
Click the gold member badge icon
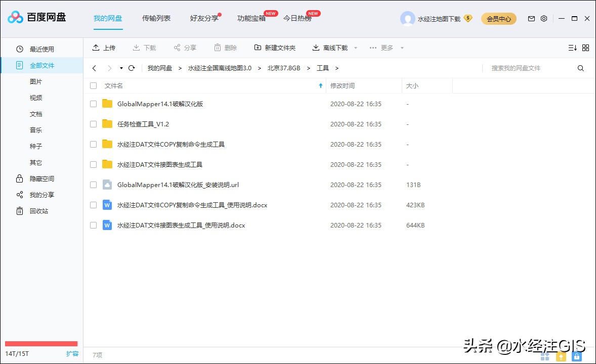(469, 18)
